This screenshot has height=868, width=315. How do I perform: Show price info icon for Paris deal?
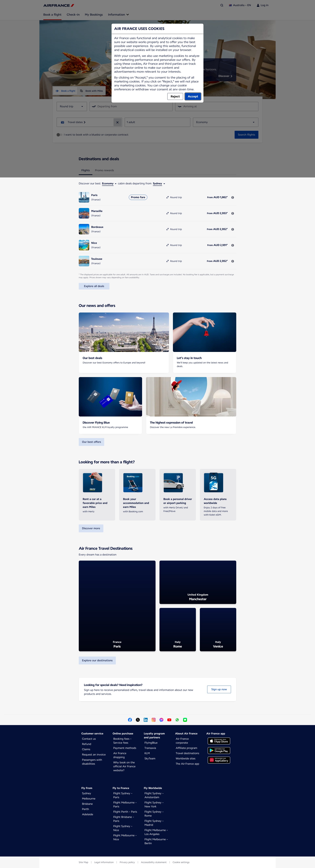click(x=232, y=197)
